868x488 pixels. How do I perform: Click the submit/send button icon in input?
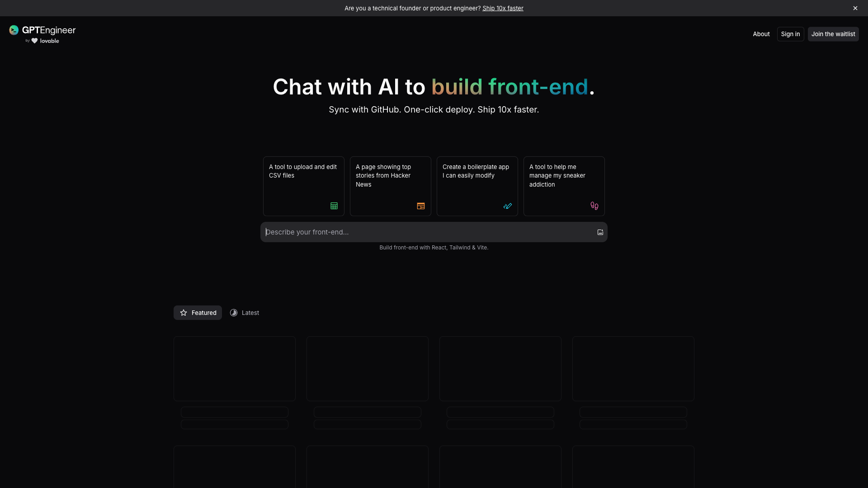600,232
